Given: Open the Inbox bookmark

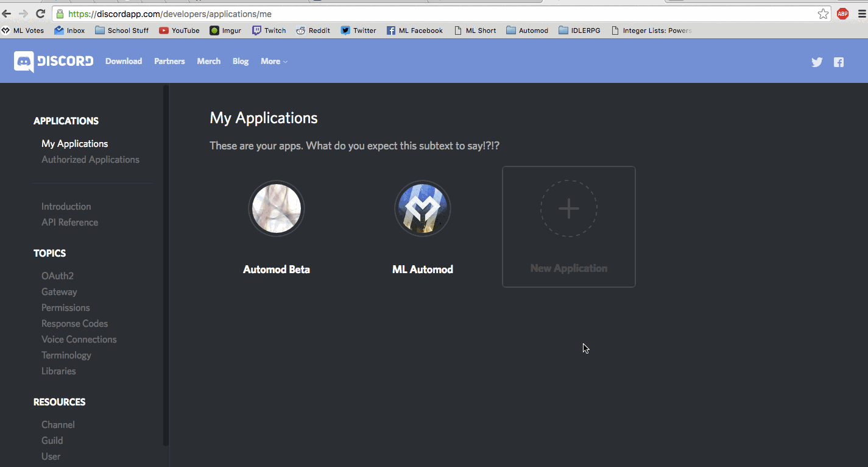Looking at the screenshot, I should [69, 30].
